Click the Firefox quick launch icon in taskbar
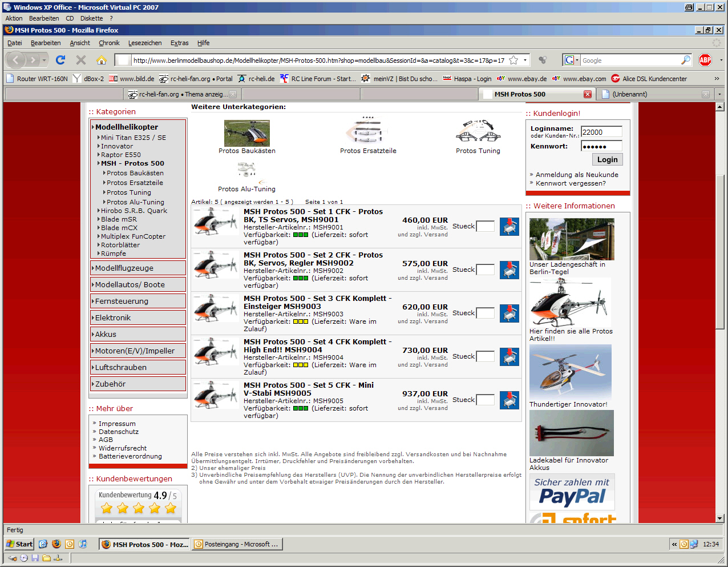The image size is (728, 567). (x=56, y=544)
